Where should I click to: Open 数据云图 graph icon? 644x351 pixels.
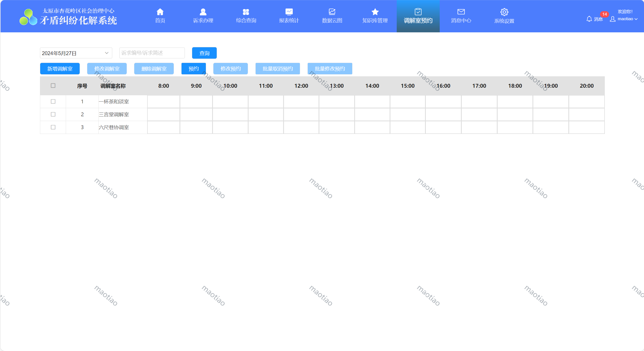point(332,12)
